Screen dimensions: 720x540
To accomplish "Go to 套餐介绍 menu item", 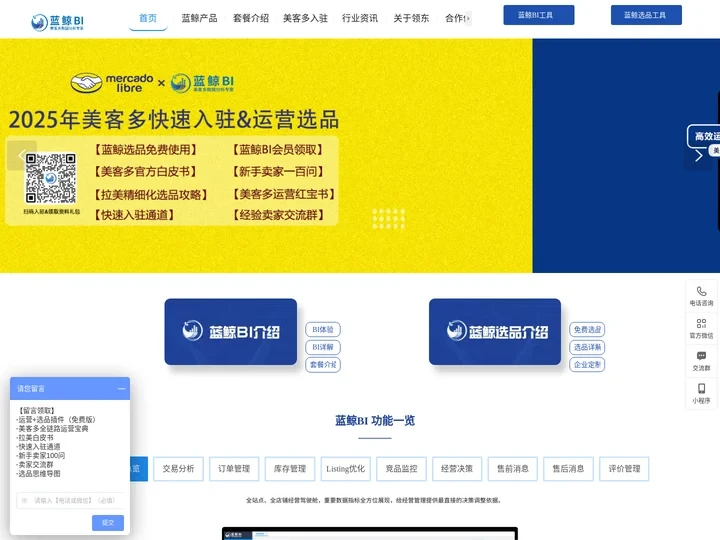I will tap(251, 18).
